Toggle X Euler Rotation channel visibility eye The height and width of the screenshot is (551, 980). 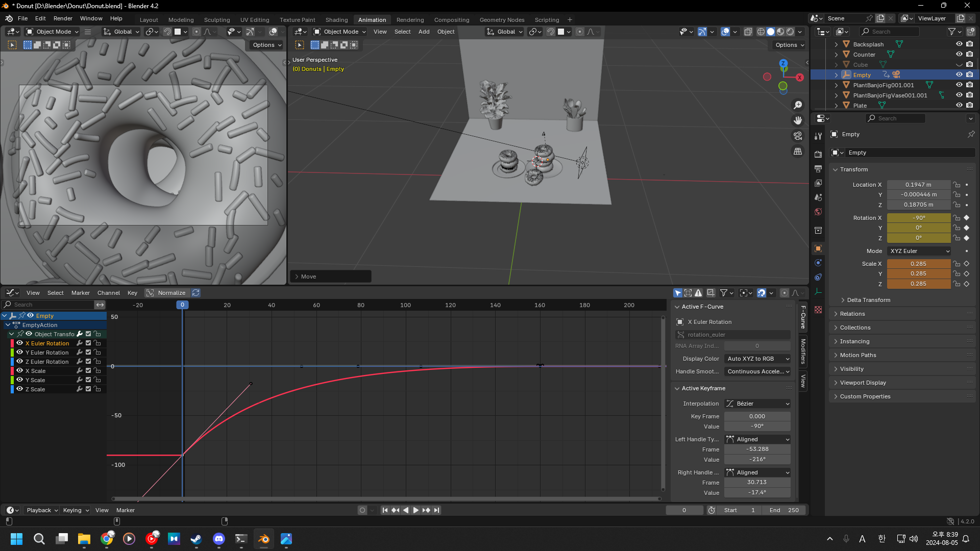[x=20, y=343]
